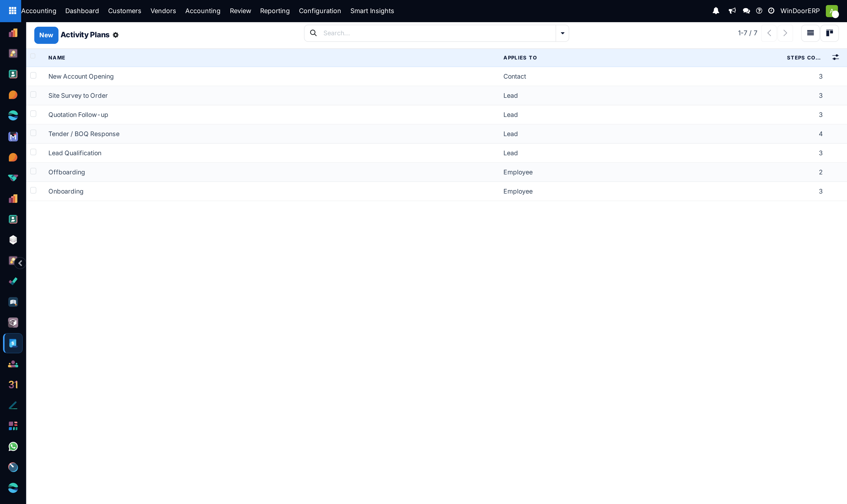Screen dimensions: 847x504
Task: Open the checkmark tasks app in sidebar
Action: point(13,281)
